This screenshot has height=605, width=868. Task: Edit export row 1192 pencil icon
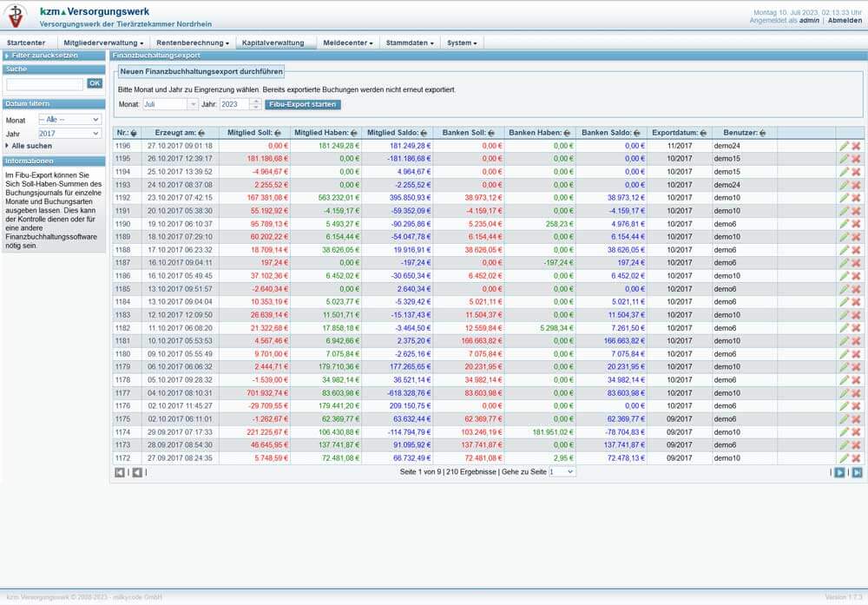844,198
